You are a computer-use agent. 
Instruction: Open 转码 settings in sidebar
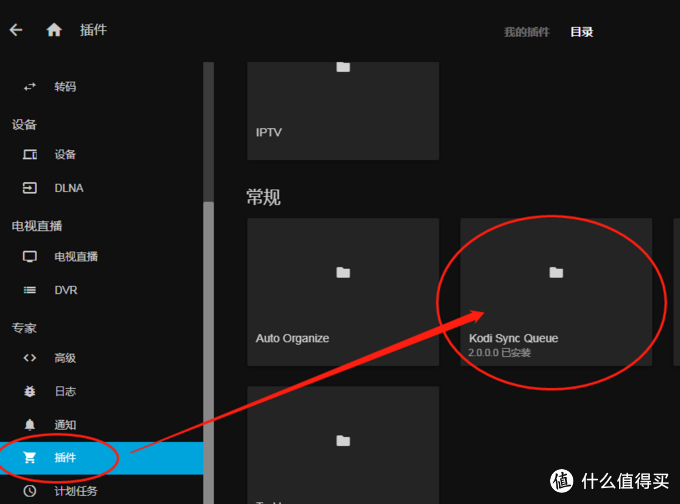coord(101,87)
